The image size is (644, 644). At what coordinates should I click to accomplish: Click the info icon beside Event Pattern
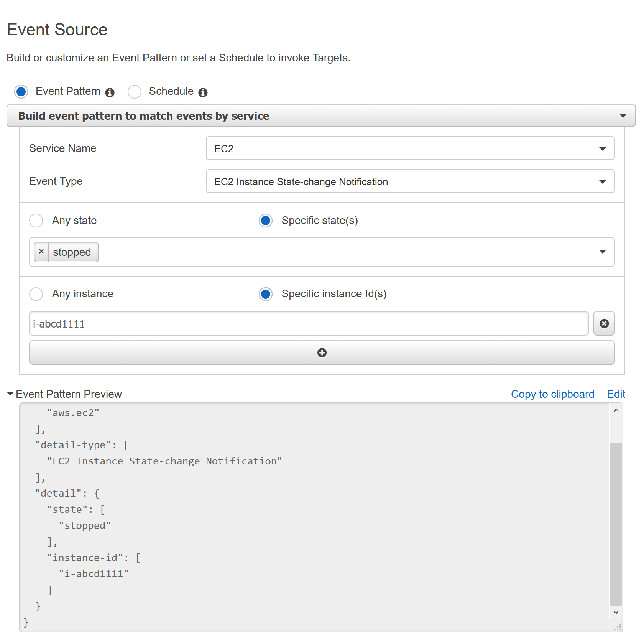[110, 92]
